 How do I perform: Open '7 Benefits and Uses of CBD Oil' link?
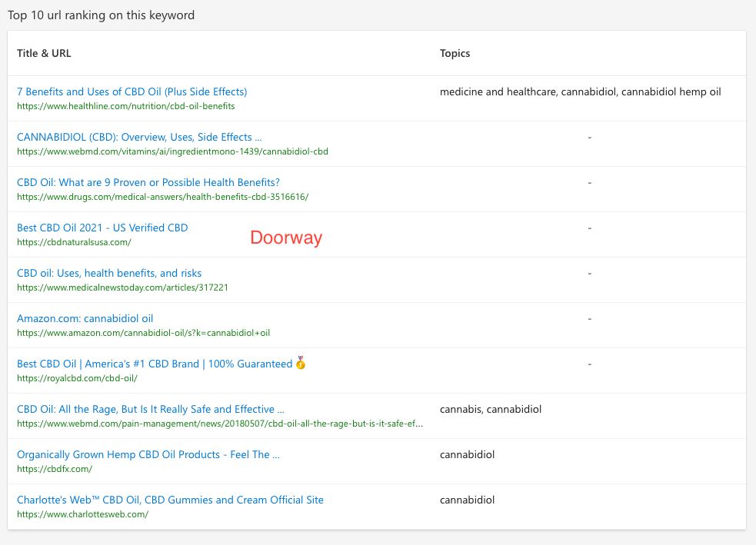tap(132, 91)
